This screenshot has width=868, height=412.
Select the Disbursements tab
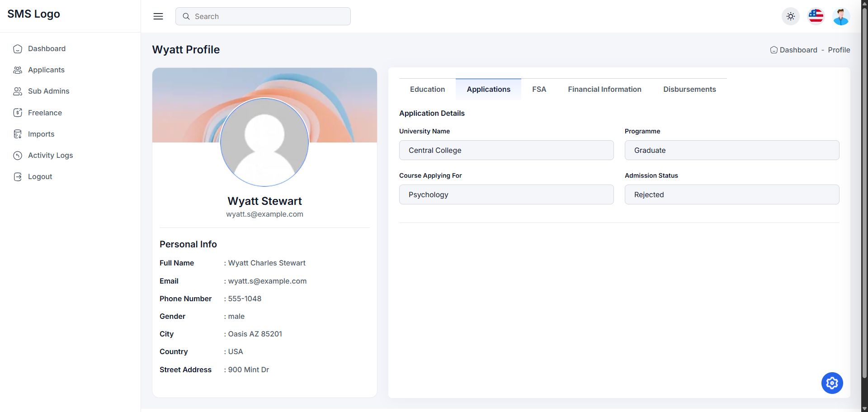689,90
